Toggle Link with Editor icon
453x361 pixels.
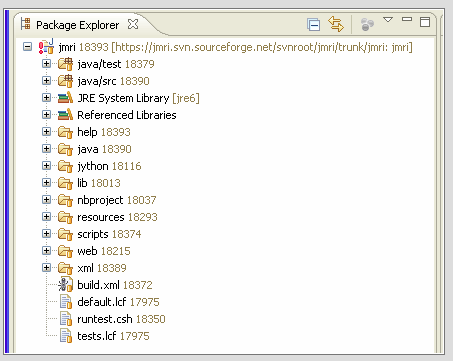click(x=336, y=24)
